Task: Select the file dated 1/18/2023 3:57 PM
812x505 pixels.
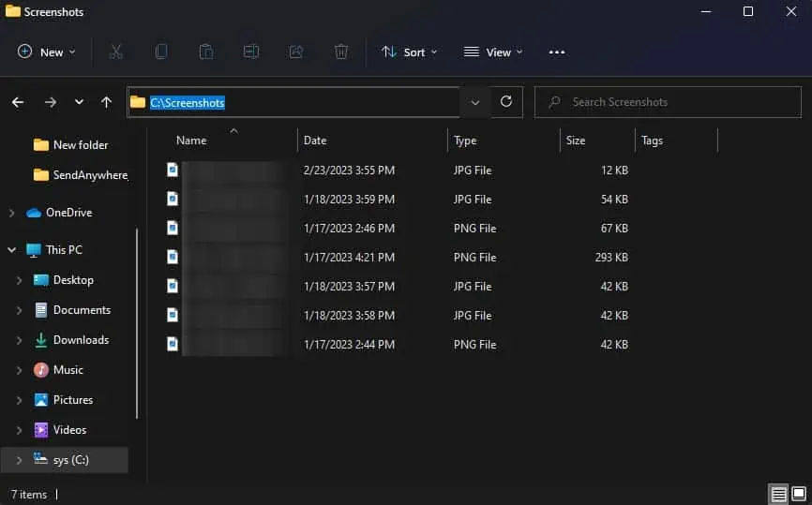Action: (x=398, y=286)
